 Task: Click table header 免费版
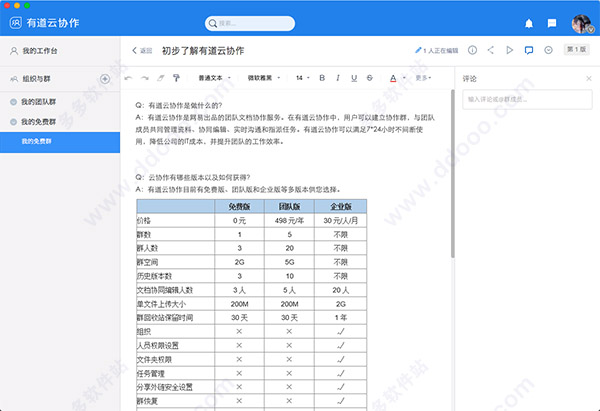pos(239,207)
